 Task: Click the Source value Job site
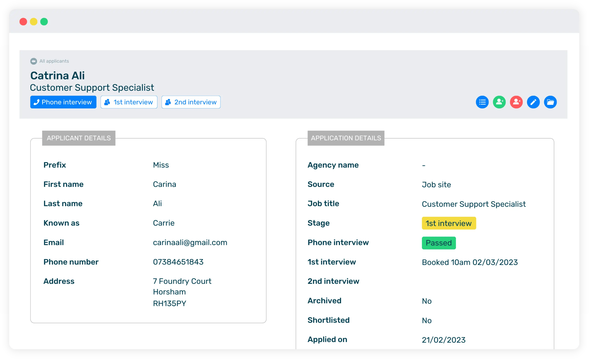(x=436, y=185)
